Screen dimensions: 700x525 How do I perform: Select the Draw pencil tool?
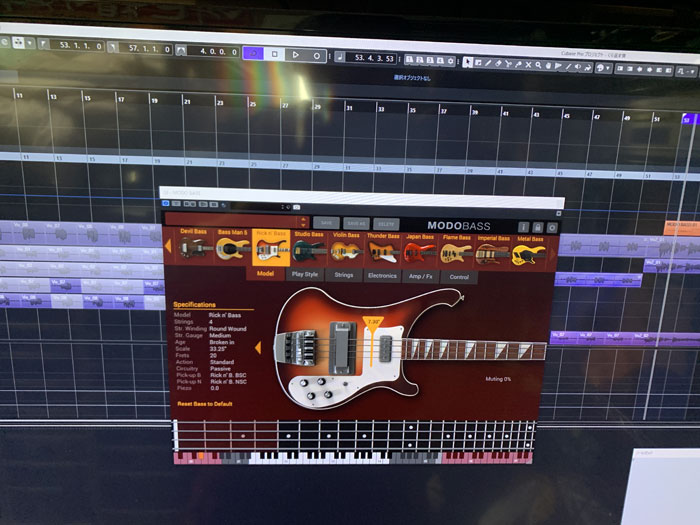[x=488, y=63]
